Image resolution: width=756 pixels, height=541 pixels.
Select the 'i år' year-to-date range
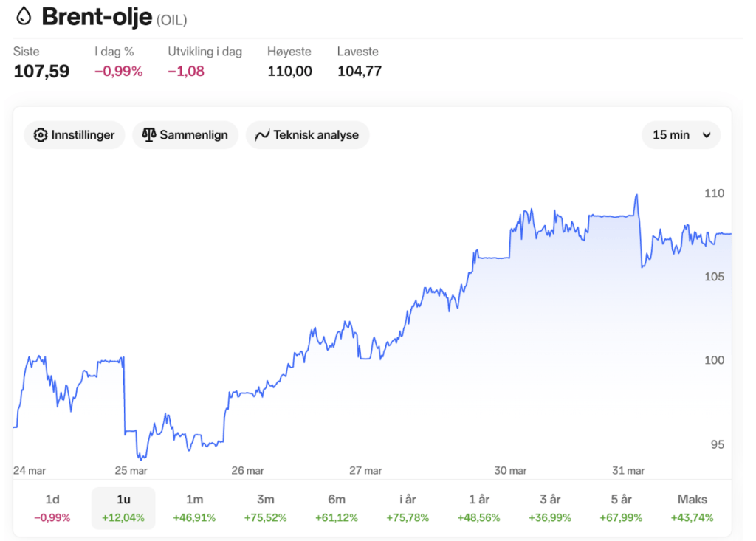click(x=407, y=508)
